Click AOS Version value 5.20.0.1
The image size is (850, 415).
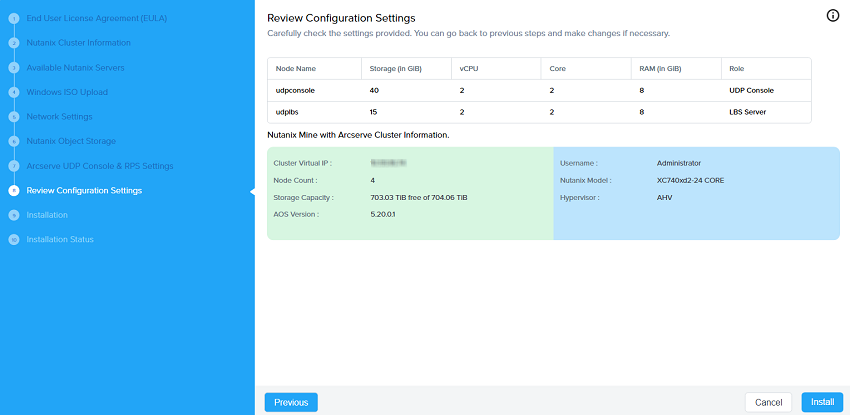tap(383, 214)
